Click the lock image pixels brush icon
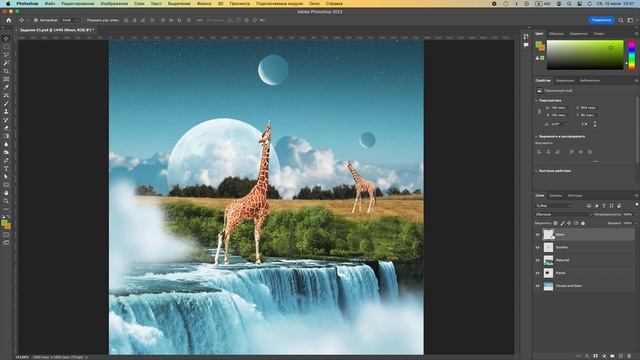Image resolution: width=640 pixels, height=360 pixels. click(562, 223)
